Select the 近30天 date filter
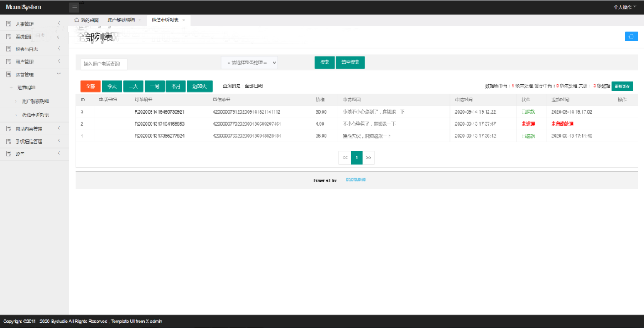644x328 pixels. 200,86
